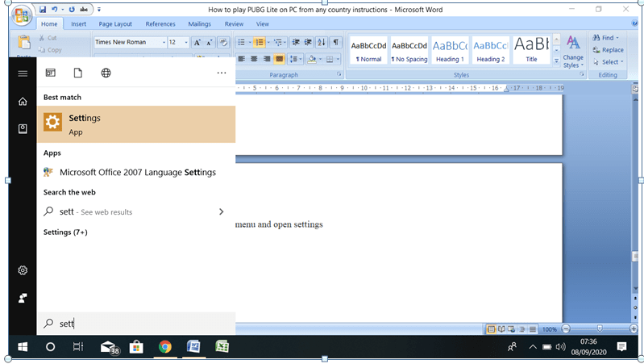This screenshot has width=644, height=364.
Task: Click Find in Editing group
Action: point(605,38)
